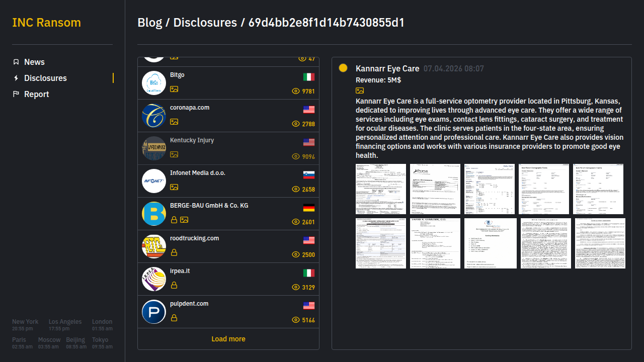Click the News bookmark icon in sidebar
Screen dimensions: 644x362
pyautogui.click(x=16, y=62)
